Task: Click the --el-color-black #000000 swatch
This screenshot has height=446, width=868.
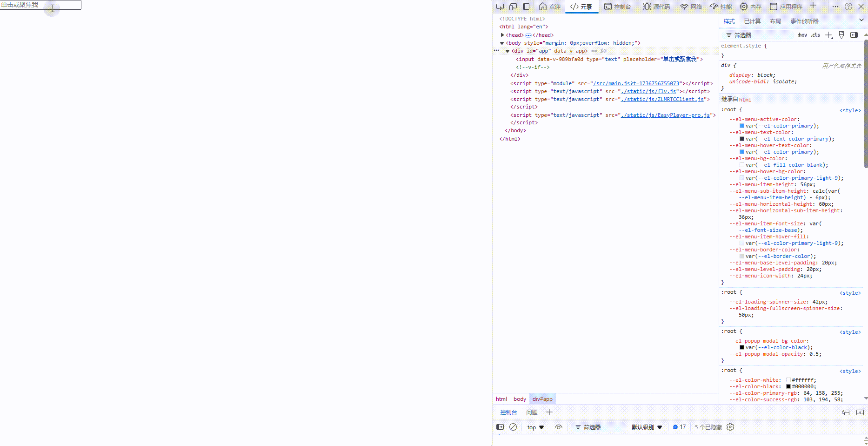Action: pyautogui.click(x=788, y=386)
